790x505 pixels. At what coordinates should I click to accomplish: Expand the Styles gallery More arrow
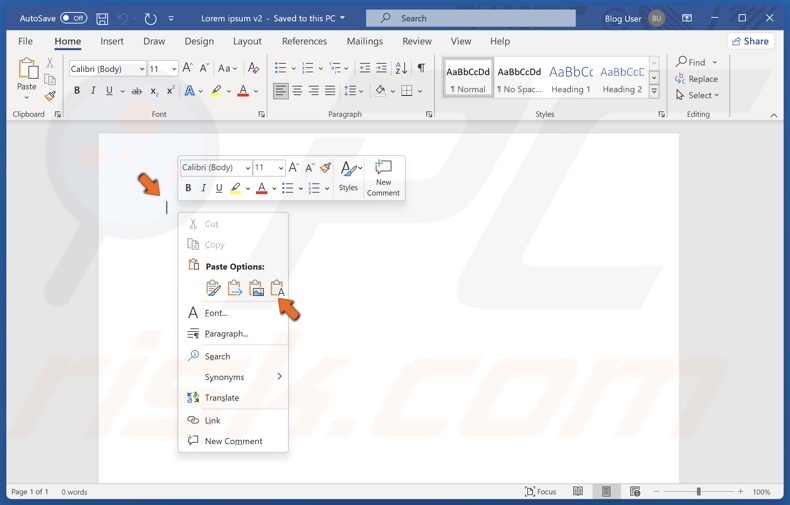654,91
